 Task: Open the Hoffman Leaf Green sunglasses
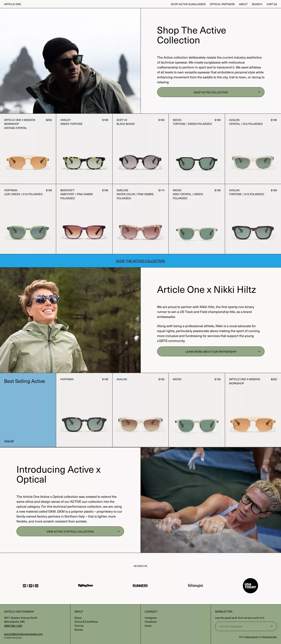[x=28, y=219]
